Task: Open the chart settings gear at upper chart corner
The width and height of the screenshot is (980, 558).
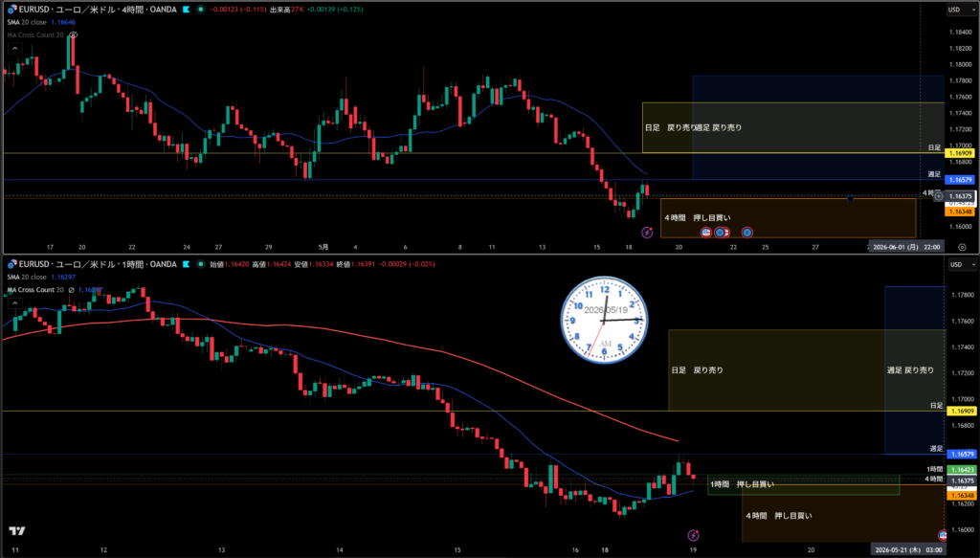Action: click(x=962, y=247)
